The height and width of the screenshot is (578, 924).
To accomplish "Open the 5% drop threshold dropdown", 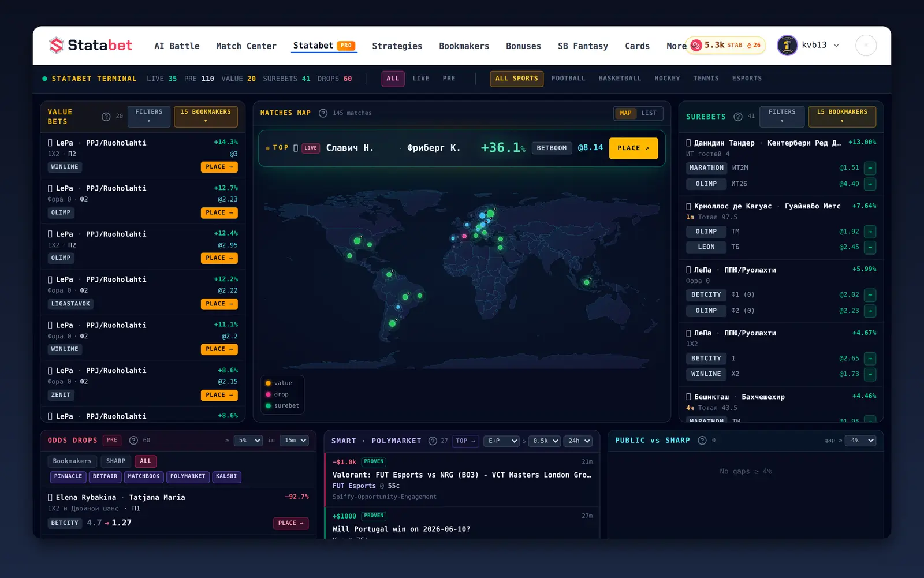I will point(248,440).
